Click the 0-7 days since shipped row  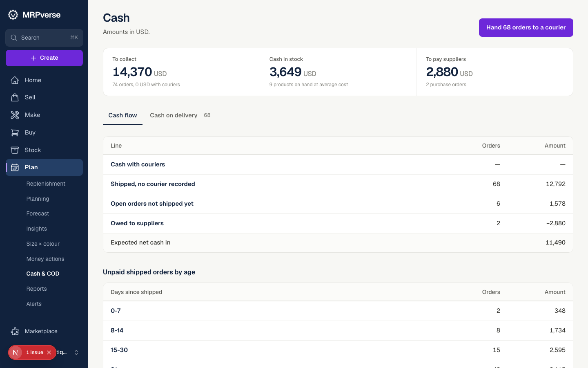(338, 311)
